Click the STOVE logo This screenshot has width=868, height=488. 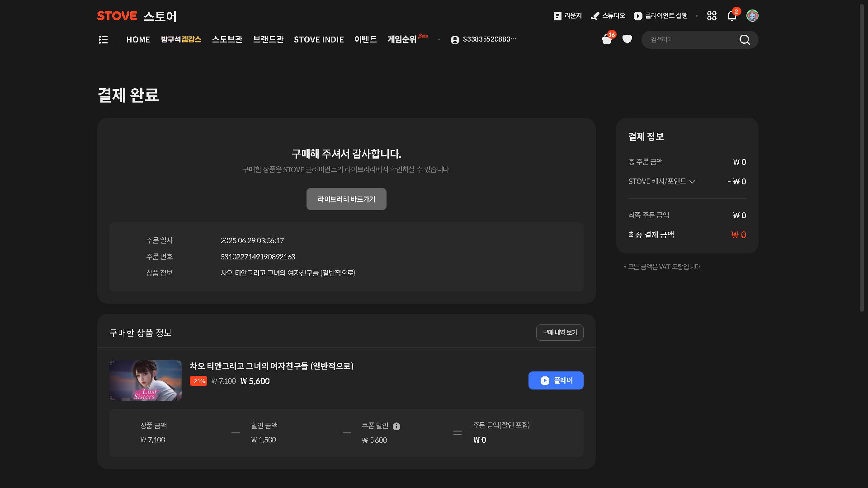pyautogui.click(x=117, y=16)
